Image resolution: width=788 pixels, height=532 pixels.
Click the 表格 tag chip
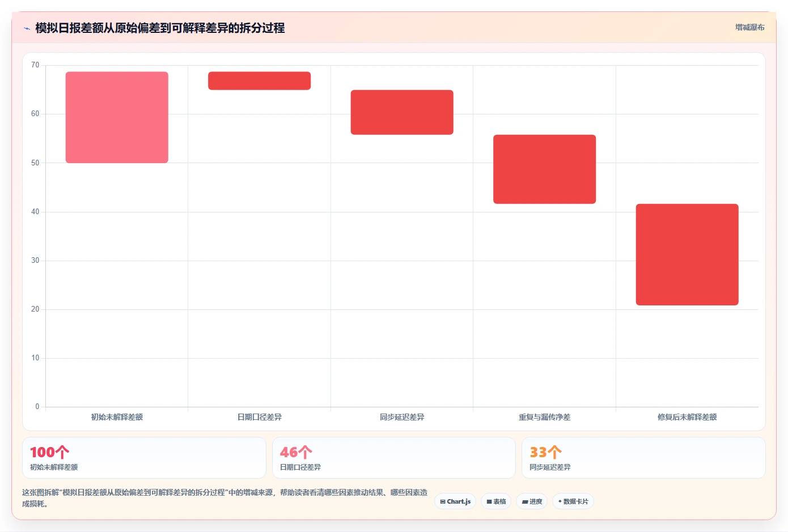point(496,501)
